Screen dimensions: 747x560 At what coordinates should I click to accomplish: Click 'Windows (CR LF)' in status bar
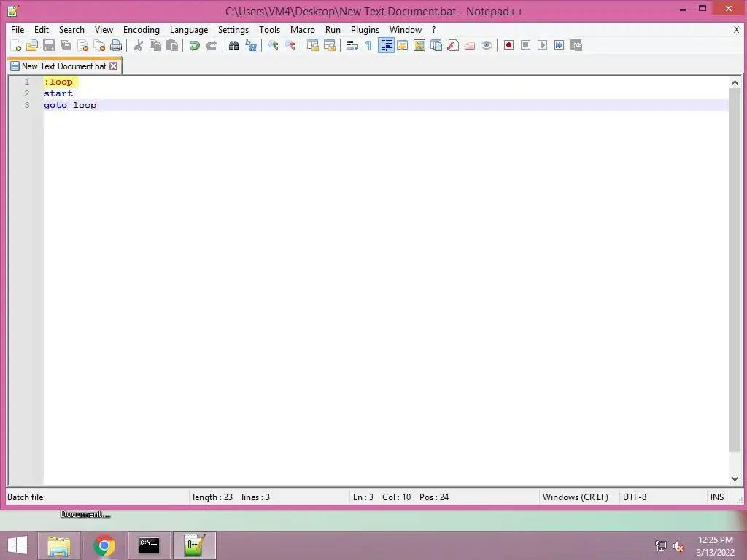576,497
